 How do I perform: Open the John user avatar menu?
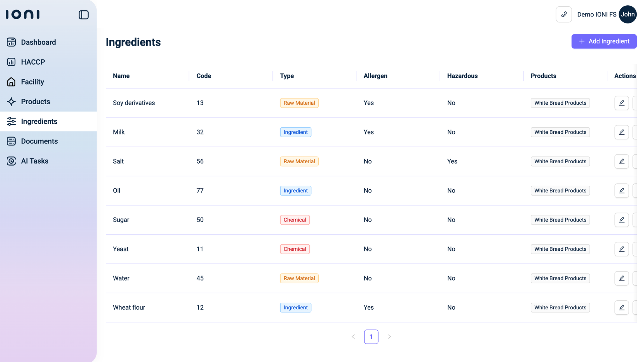(627, 14)
